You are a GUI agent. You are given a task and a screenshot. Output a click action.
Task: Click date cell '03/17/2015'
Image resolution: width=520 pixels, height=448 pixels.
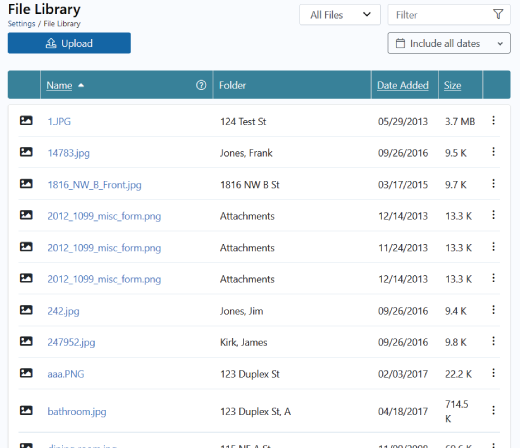(x=403, y=185)
